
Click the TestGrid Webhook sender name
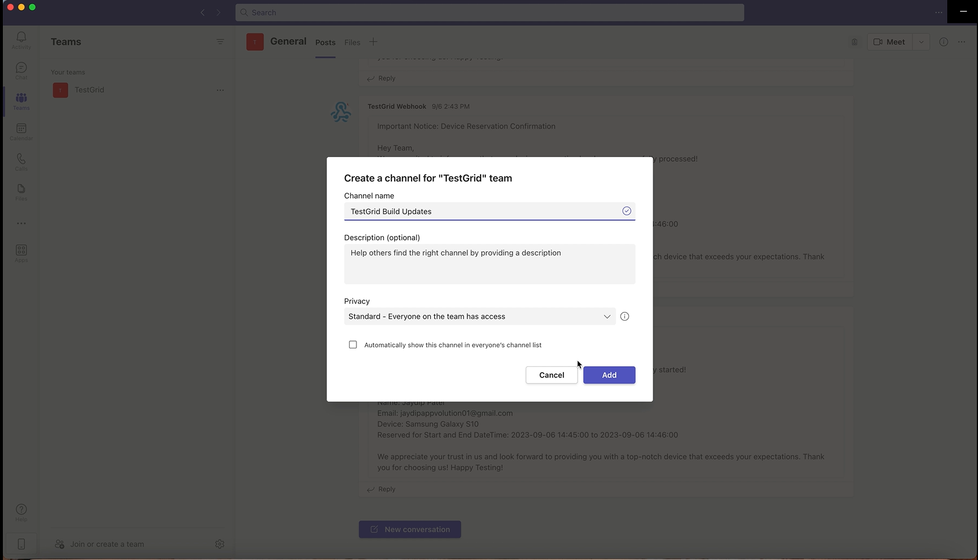[x=397, y=107]
